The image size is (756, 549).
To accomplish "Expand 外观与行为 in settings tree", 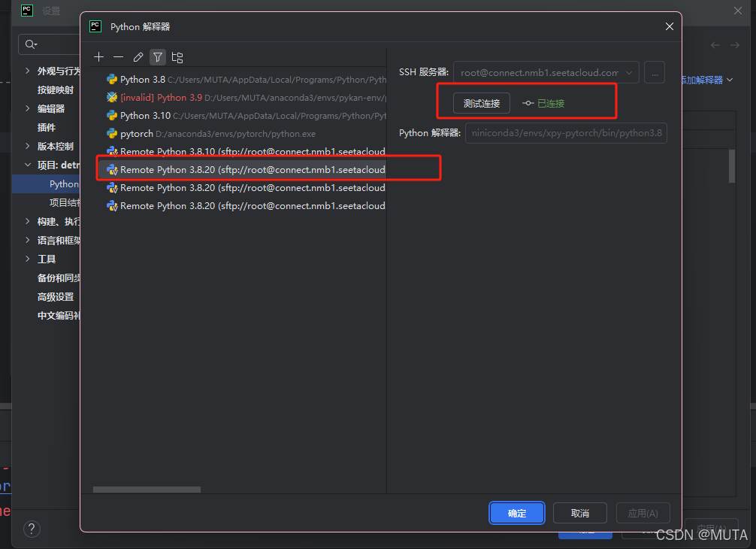I will (x=28, y=71).
